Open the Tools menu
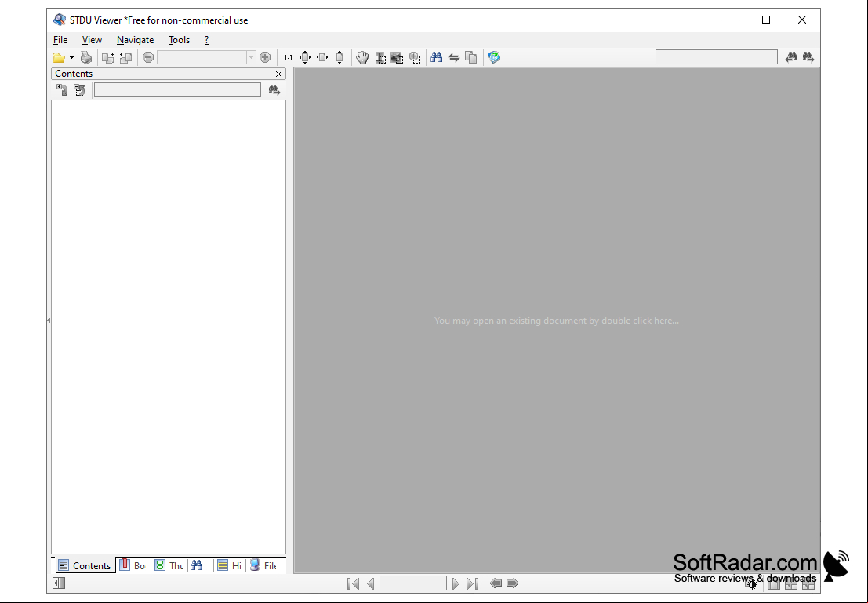The height and width of the screenshot is (603, 868). 179,40
